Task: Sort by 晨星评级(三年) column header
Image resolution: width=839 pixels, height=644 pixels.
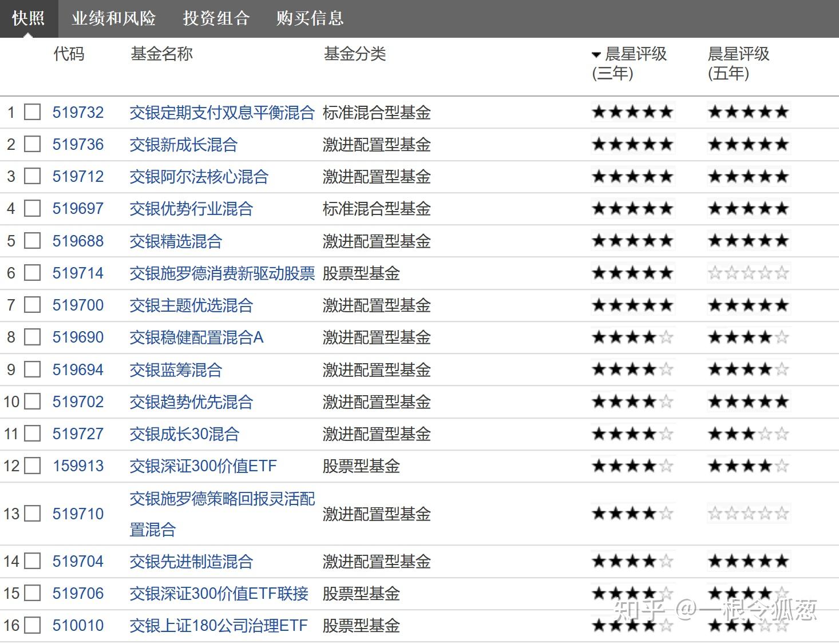Action: (630, 63)
